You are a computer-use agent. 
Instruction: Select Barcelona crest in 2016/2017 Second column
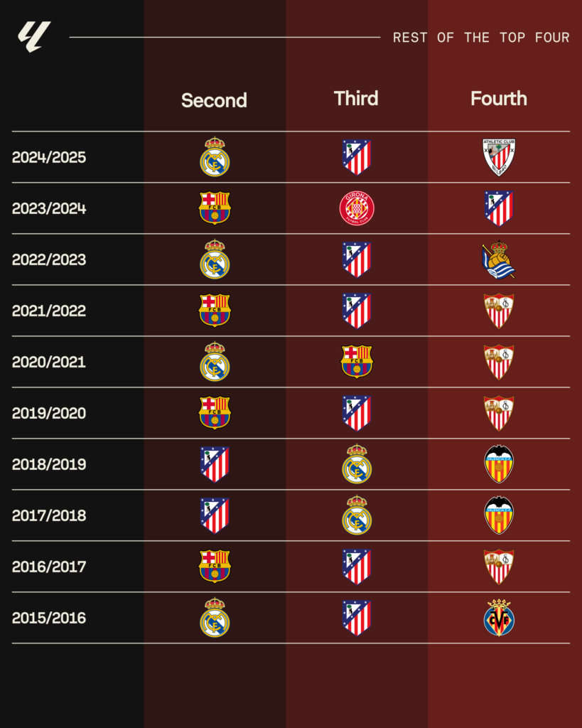point(215,566)
